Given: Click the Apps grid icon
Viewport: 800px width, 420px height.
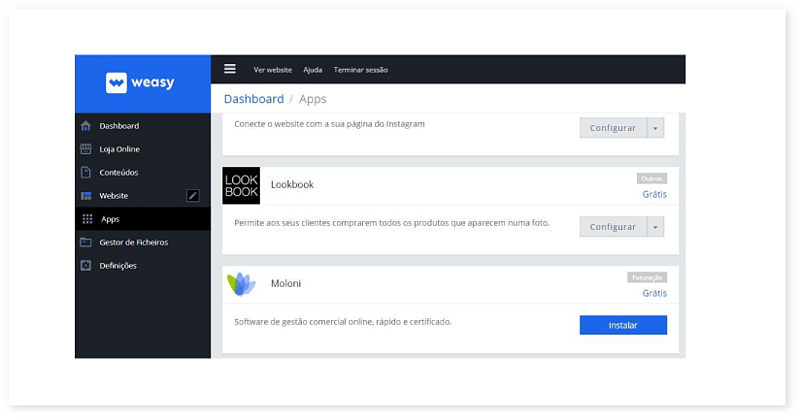Looking at the screenshot, I should click(87, 219).
